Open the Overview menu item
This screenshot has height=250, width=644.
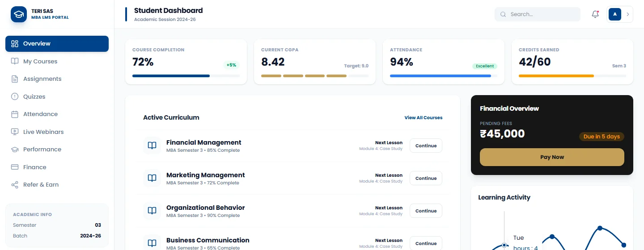coord(57,44)
